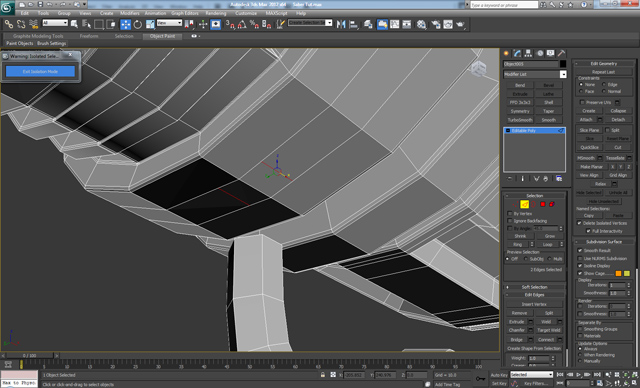Toggle the Window/Crossing selection icon
This screenshot has height=388, width=640.
click(111, 24)
